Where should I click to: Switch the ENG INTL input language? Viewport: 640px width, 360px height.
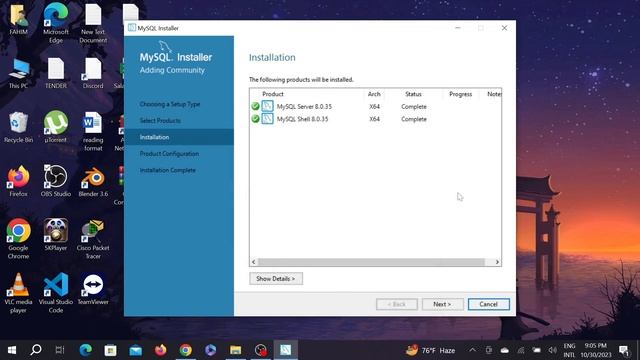pyautogui.click(x=569, y=350)
